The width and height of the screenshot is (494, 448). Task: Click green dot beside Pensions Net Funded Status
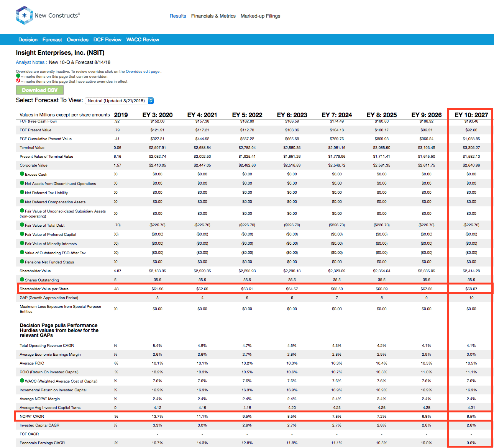tap(22, 262)
